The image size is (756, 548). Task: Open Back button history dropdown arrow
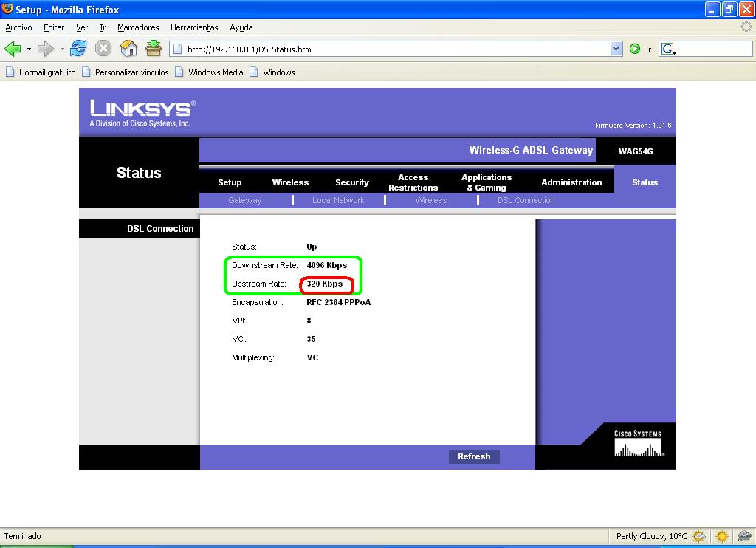point(29,49)
